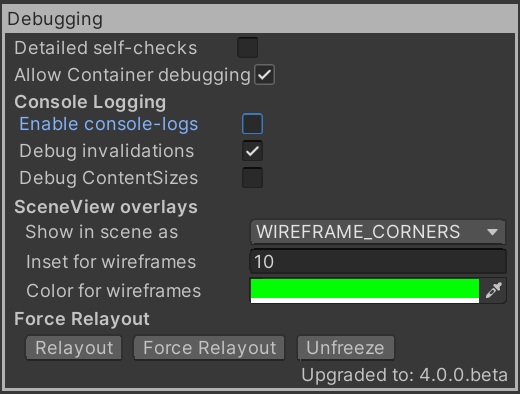Click the Debugging panel header
This screenshot has height=394, width=520.
click(260, 19)
